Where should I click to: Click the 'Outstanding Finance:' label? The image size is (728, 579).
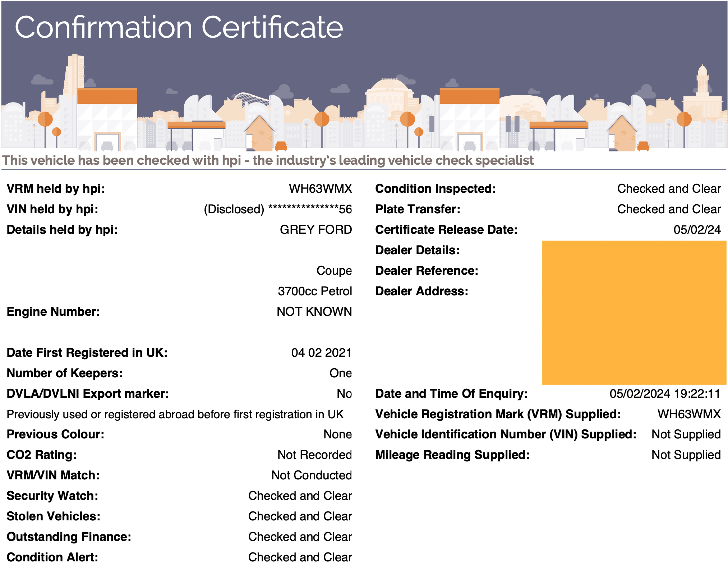point(69,537)
